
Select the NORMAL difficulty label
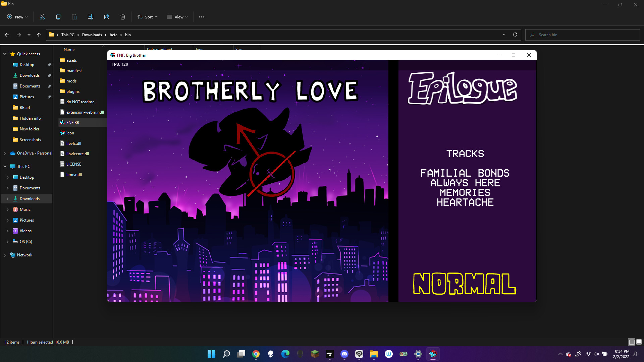[465, 284]
